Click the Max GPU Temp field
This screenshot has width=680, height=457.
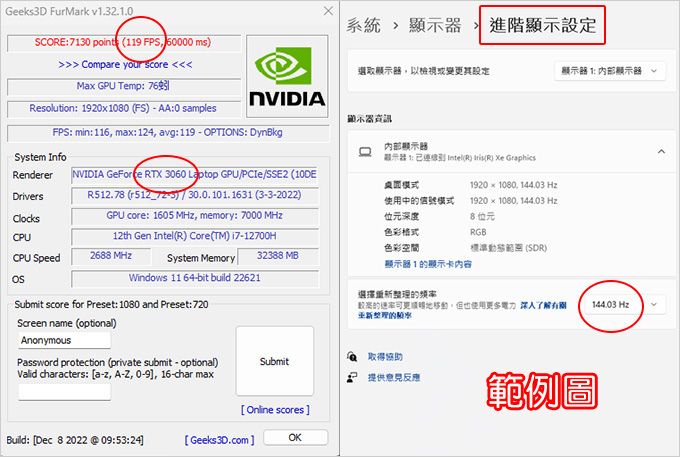pyautogui.click(x=124, y=86)
